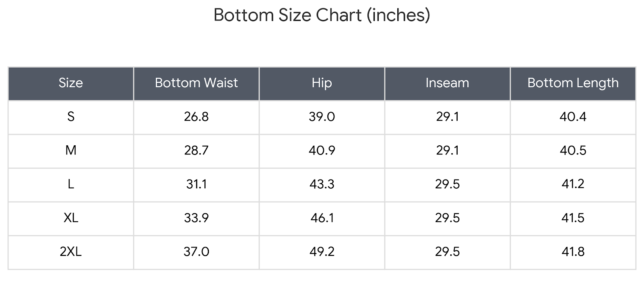Viewport: 644px width, 301px height.
Task: Select the Bottom Length column header
Action: 573,83
